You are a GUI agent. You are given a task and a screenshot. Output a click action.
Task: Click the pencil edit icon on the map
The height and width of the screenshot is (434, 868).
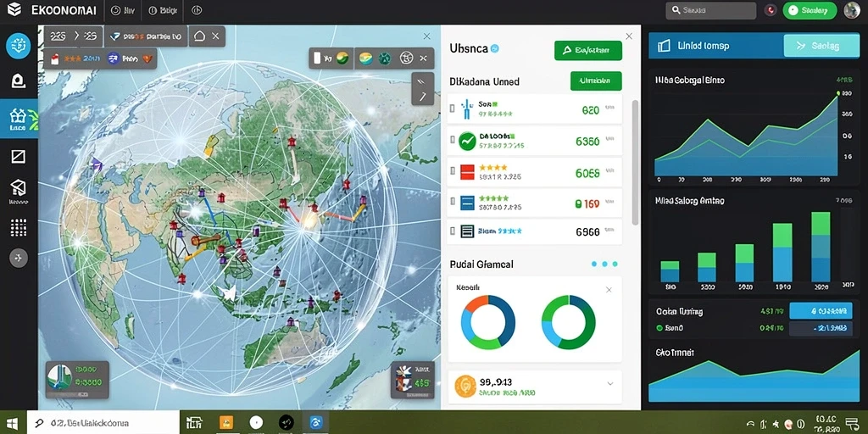point(422,88)
